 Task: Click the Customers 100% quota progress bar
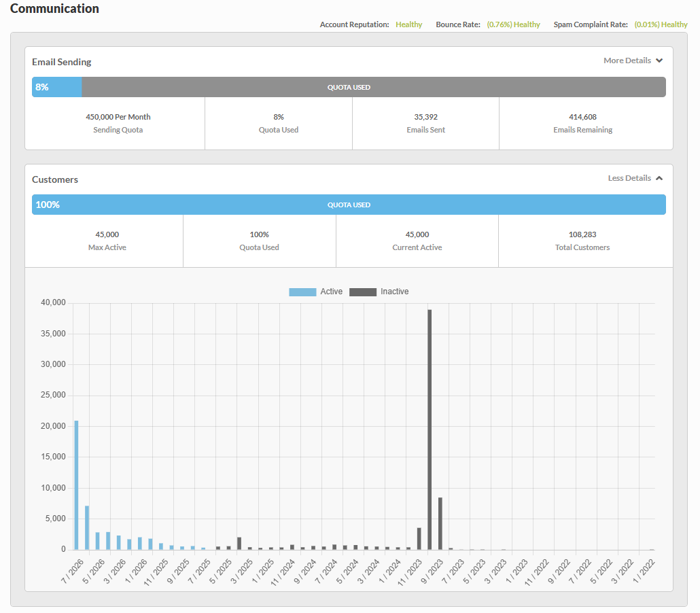[349, 205]
